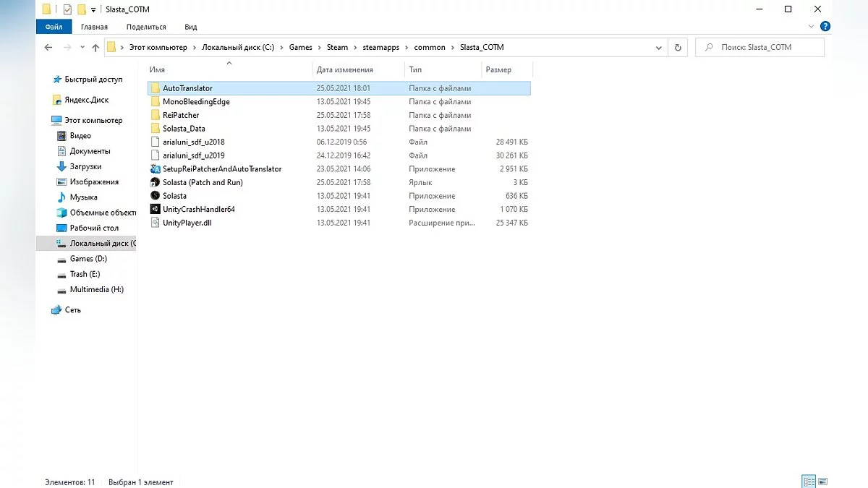
Task: Click the Solasta application icon
Action: pos(155,196)
